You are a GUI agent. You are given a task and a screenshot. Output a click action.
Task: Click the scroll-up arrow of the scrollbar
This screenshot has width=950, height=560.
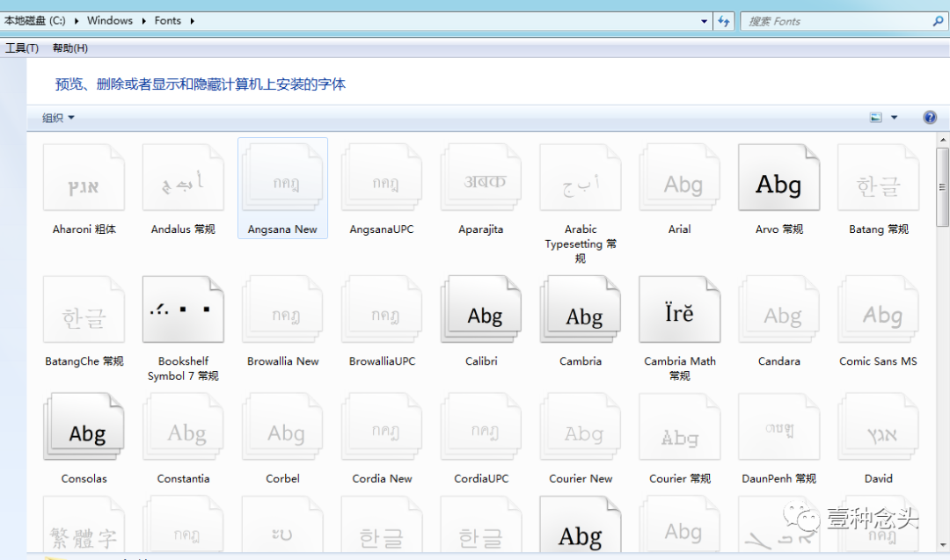pos(943,140)
